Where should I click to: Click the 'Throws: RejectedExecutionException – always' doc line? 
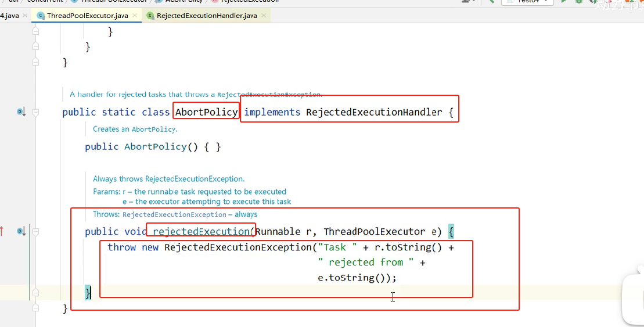pyautogui.click(x=175, y=214)
